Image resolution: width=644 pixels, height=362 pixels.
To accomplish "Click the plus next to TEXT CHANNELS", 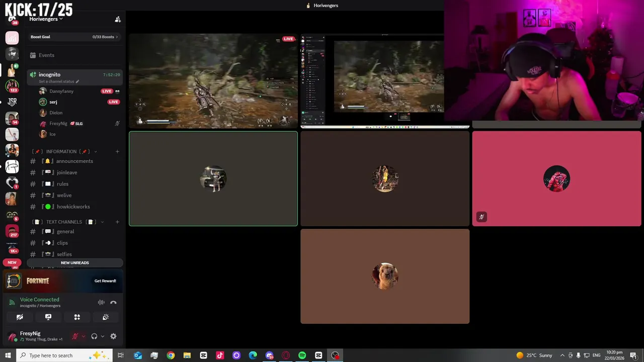I will pyautogui.click(x=117, y=222).
